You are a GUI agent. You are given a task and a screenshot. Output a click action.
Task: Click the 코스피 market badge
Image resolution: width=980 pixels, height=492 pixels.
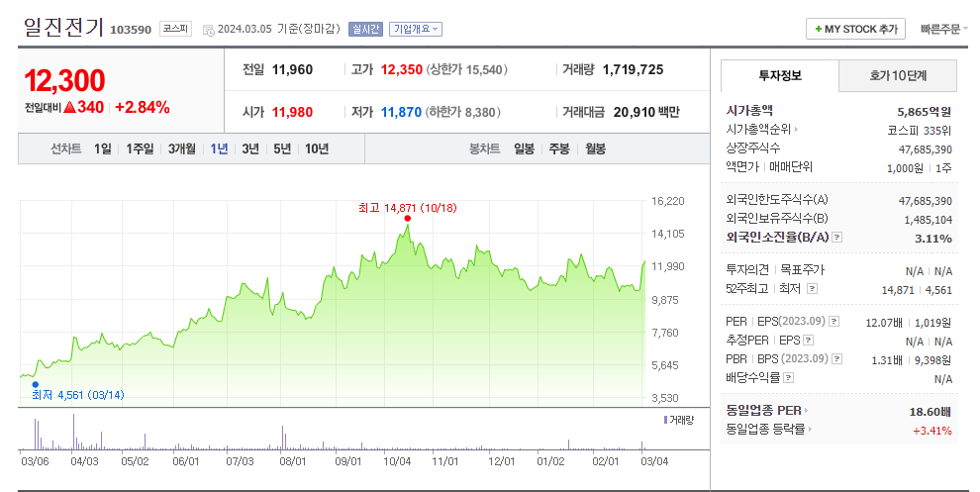click(175, 29)
